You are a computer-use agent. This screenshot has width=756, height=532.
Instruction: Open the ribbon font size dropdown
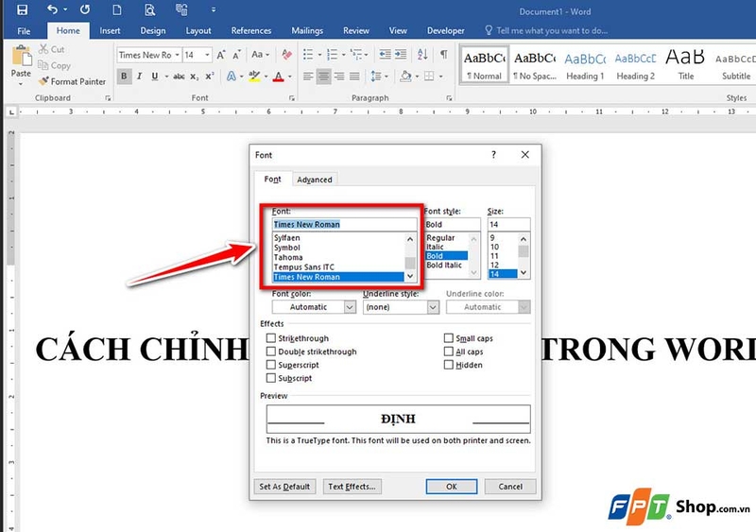pos(207,55)
